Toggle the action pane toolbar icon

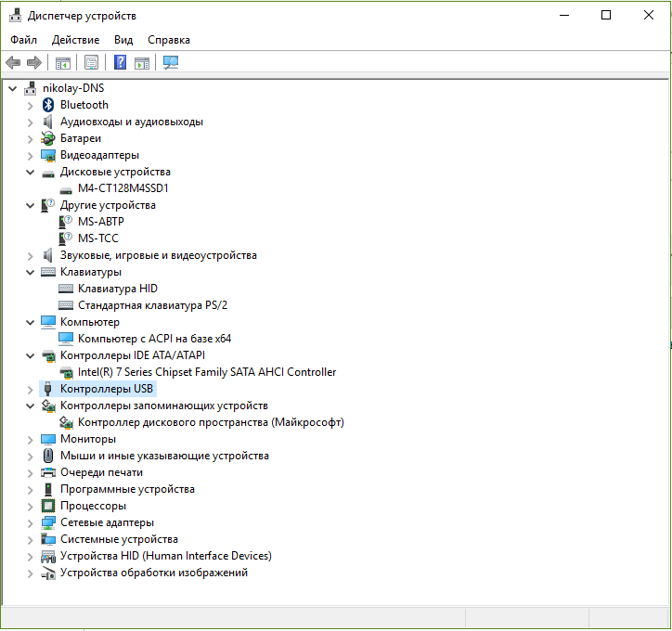142,63
